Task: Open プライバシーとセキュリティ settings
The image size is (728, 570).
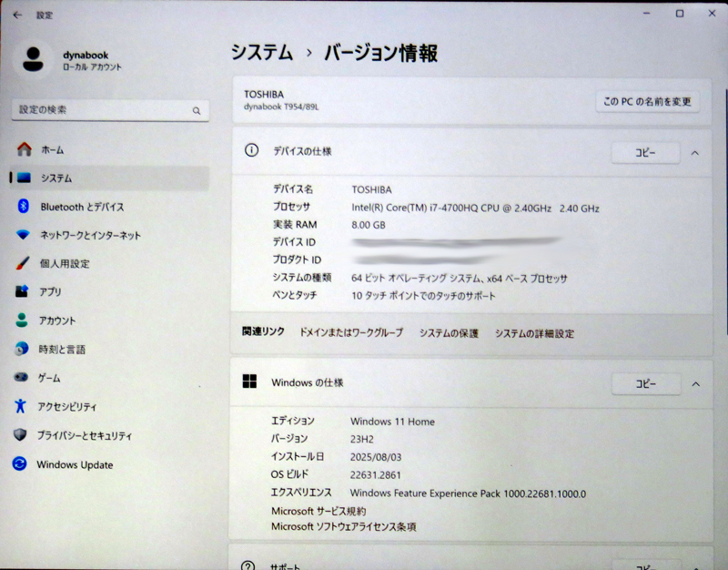Action: coord(109,435)
